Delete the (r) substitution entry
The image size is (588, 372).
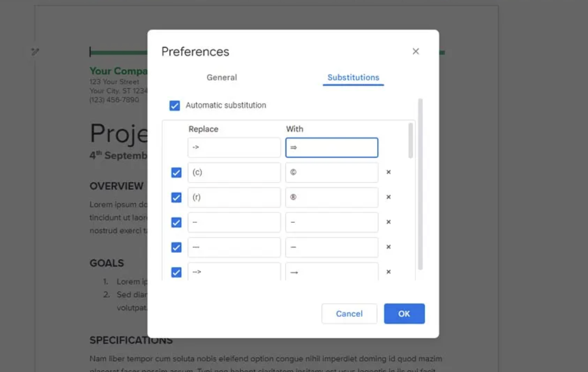[389, 197]
